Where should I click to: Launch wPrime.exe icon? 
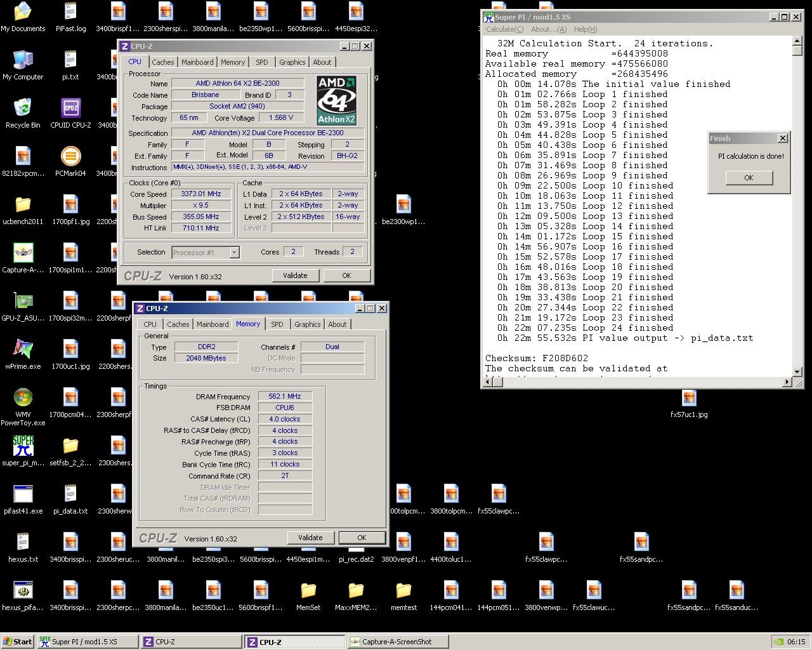click(x=23, y=355)
